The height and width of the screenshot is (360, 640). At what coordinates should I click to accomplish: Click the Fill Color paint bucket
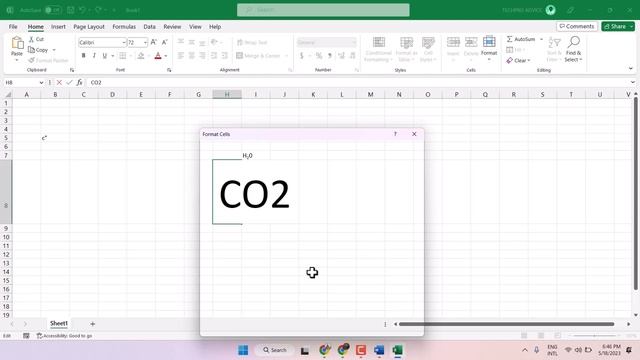coord(141,56)
